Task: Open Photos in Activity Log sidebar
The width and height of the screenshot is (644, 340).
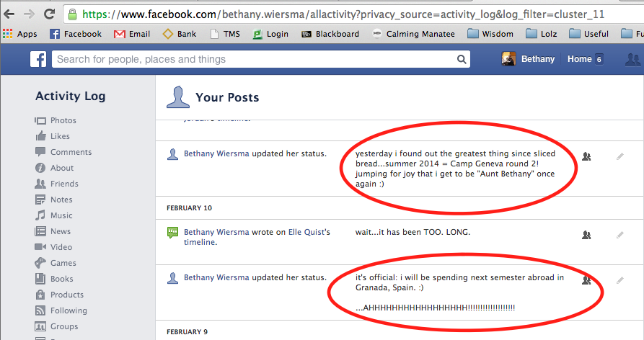Action: 63,120
